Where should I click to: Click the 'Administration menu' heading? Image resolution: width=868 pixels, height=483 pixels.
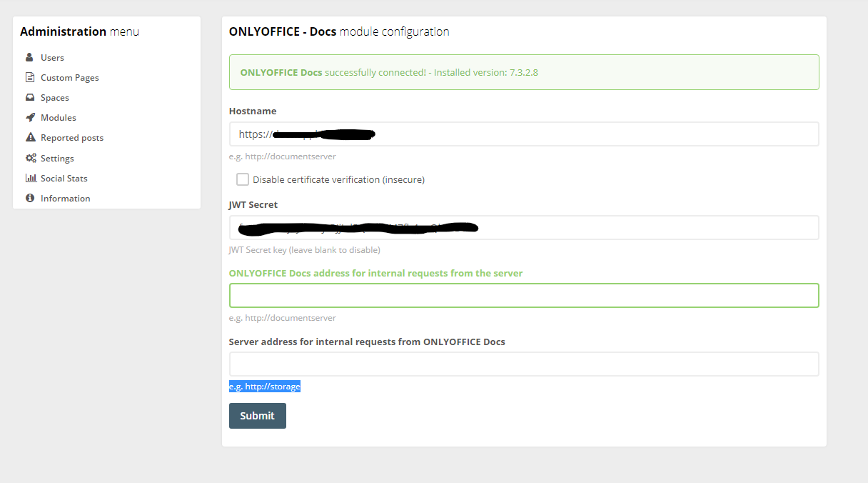(79, 31)
